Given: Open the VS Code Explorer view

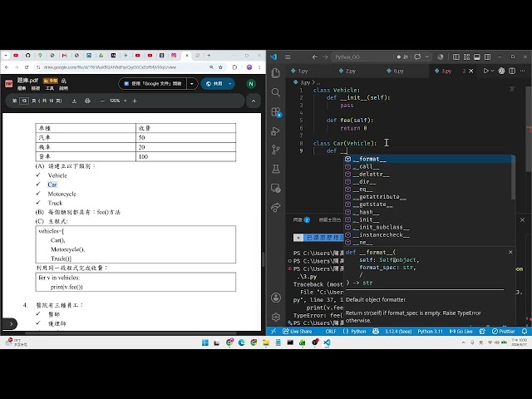Looking at the screenshot, I should [276, 73].
